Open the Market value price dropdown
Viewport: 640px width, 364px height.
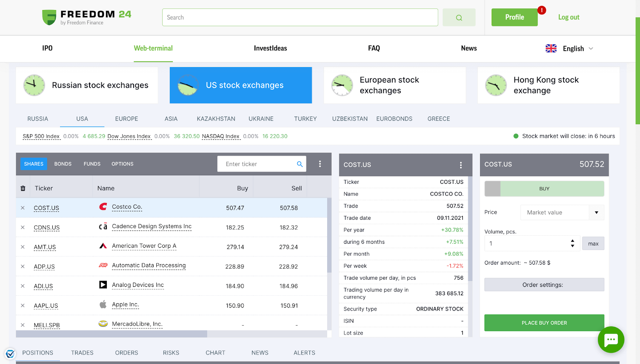pos(562,213)
